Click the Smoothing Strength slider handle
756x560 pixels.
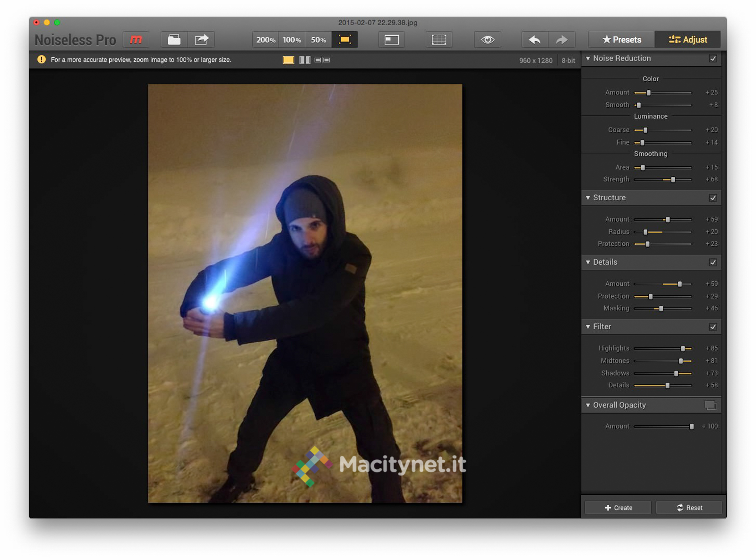[x=673, y=180]
